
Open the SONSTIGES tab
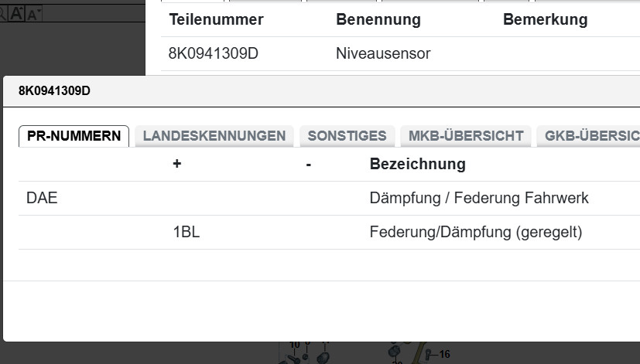point(347,136)
